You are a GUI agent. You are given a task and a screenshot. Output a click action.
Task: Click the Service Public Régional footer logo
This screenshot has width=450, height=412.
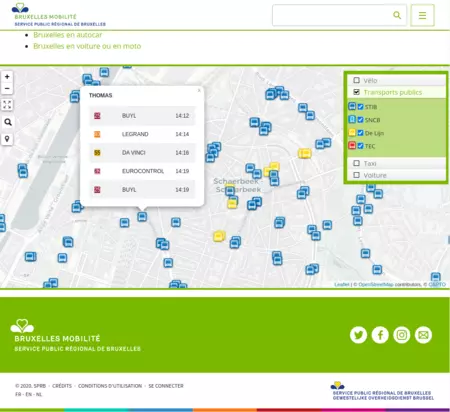[382, 391]
